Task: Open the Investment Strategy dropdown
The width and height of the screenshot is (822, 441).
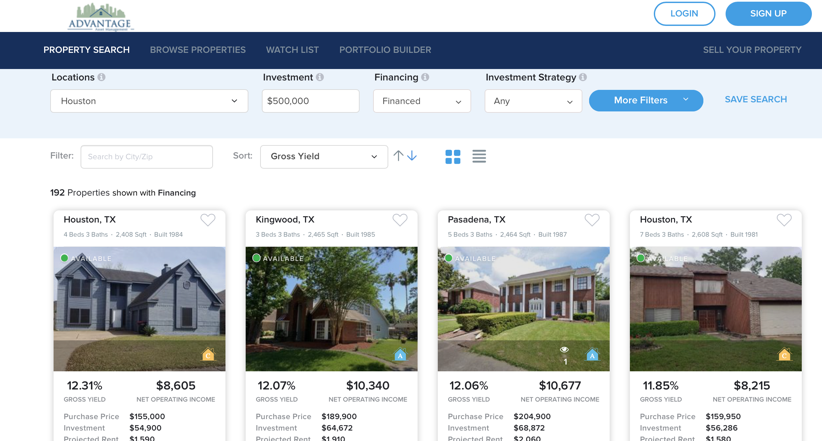Action: coord(533,101)
